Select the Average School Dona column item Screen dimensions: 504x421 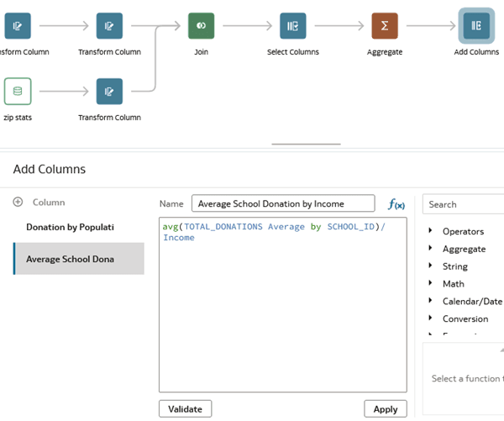pos(79,259)
